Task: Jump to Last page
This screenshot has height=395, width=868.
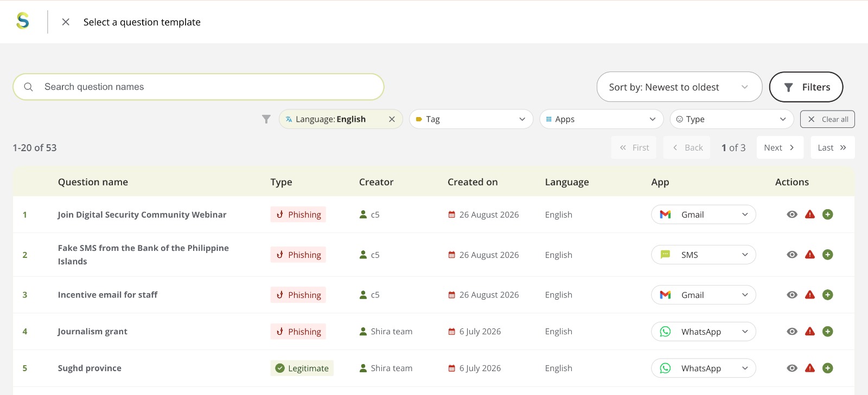Action: click(832, 147)
